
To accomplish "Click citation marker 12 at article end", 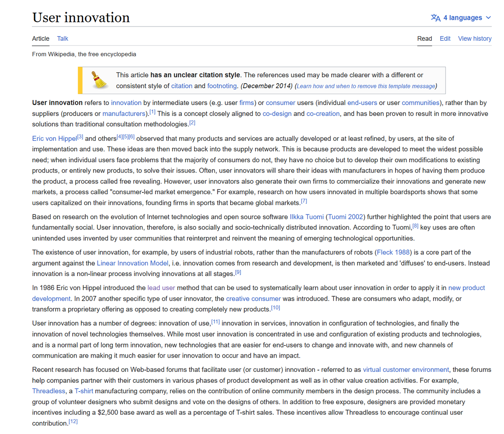I will click(x=73, y=421).
